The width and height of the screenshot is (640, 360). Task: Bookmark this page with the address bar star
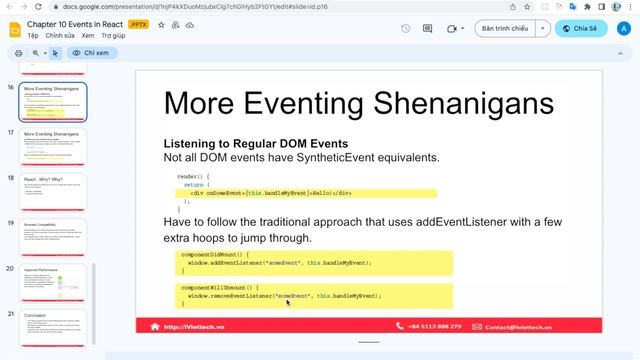click(527, 7)
